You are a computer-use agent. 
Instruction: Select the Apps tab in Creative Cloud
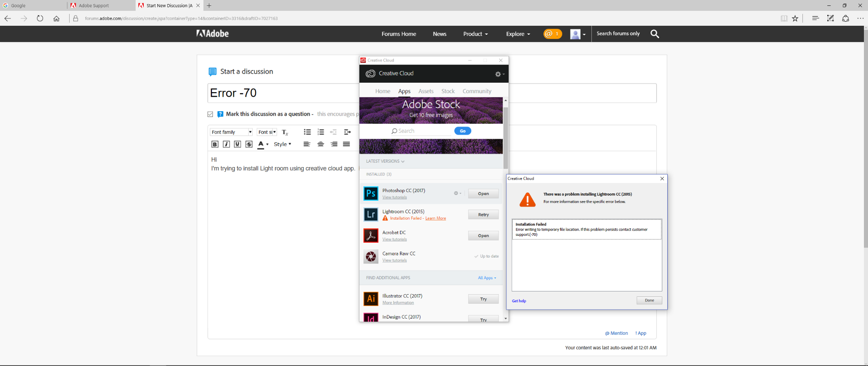[404, 91]
